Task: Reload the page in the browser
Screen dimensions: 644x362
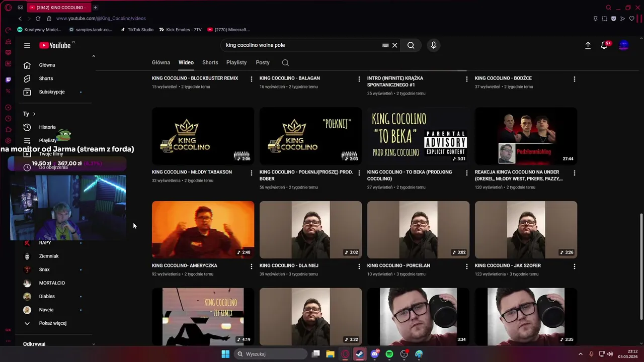Action: coord(38,19)
